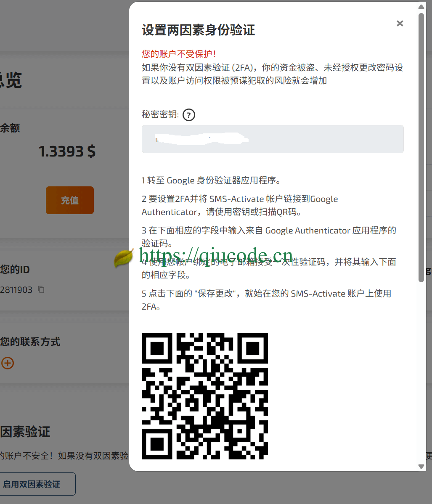
Task: Click the account ID number 2811903
Action: 16,290
